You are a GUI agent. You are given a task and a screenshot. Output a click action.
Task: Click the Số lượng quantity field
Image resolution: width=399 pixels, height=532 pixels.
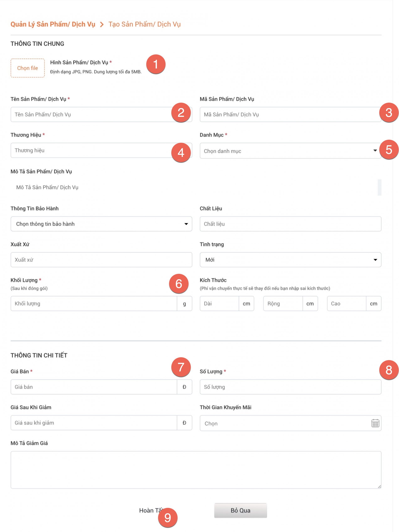(290, 387)
